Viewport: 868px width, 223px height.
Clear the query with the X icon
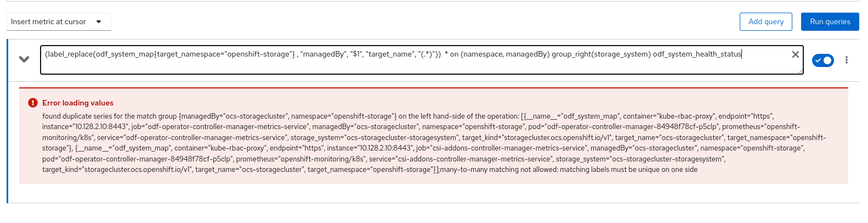pyautogui.click(x=796, y=54)
